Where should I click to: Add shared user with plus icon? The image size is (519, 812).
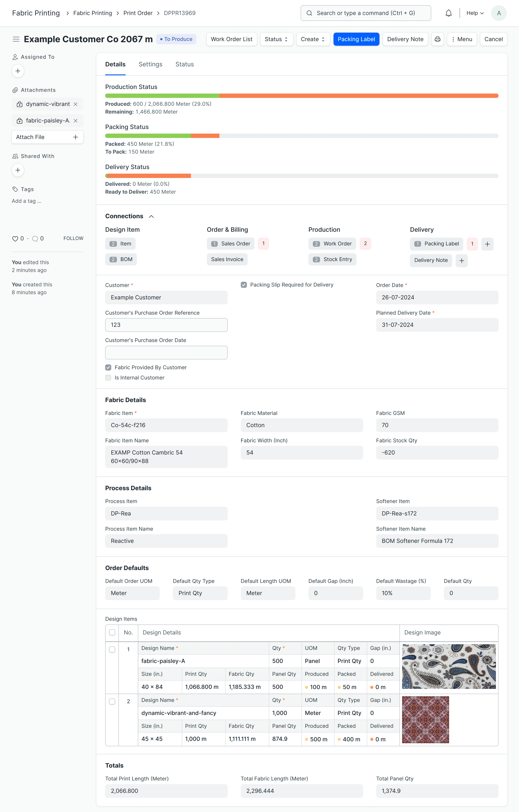18,170
